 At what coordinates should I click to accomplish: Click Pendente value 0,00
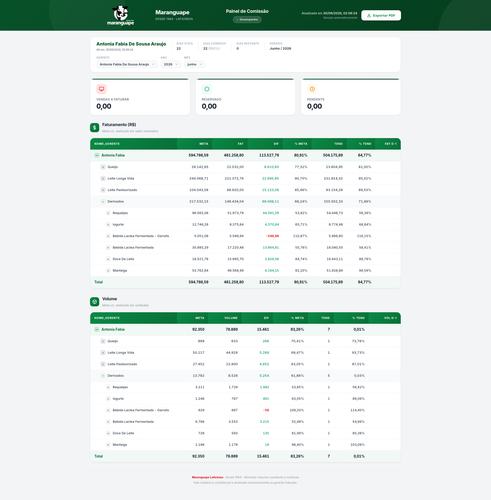pyautogui.click(x=314, y=106)
